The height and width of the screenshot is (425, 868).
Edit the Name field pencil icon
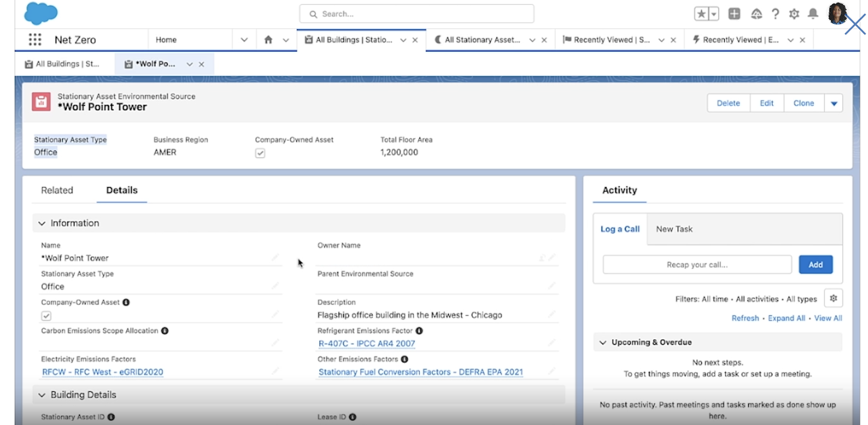(276, 257)
